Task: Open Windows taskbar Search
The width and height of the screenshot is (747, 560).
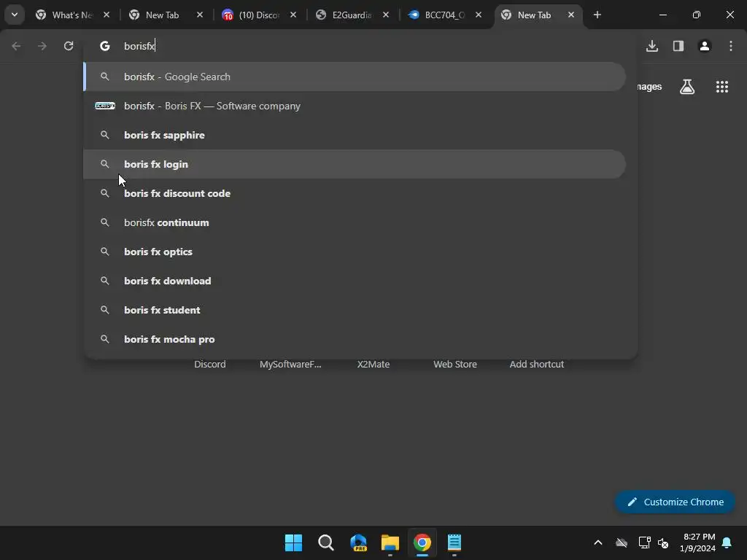Action: coord(326,542)
